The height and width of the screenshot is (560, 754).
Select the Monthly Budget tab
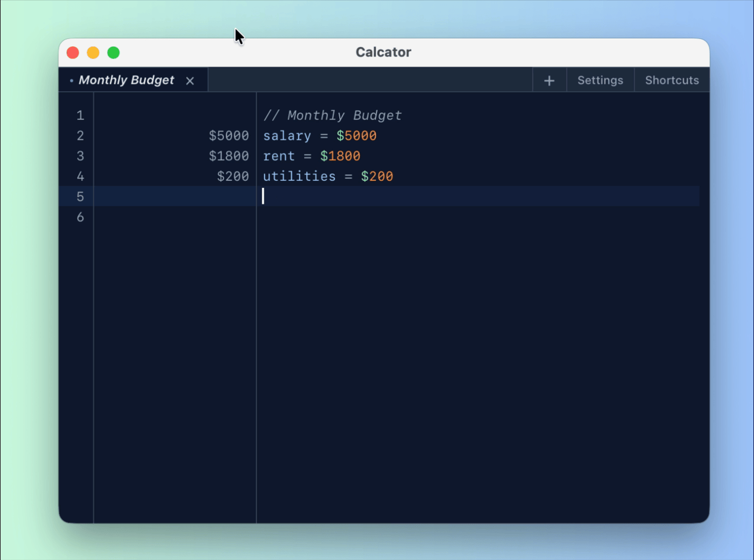pyautogui.click(x=126, y=80)
